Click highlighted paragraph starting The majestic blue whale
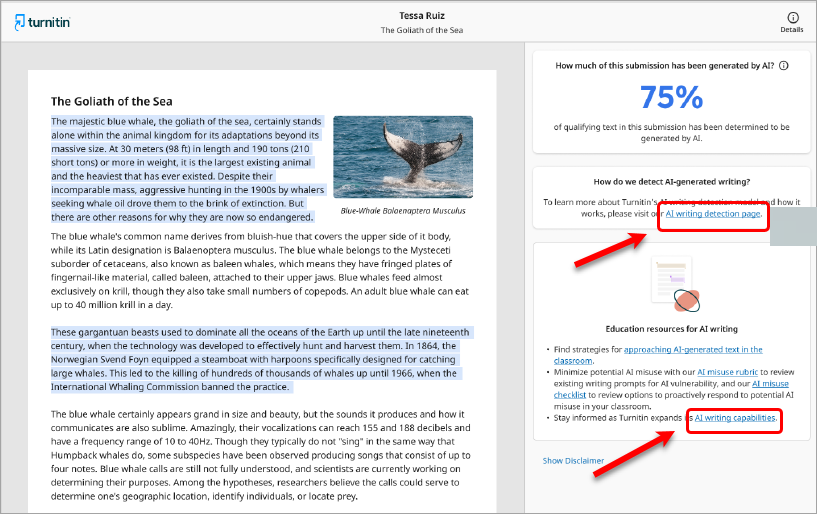Screen dimensions: 817x514 click(x=188, y=169)
